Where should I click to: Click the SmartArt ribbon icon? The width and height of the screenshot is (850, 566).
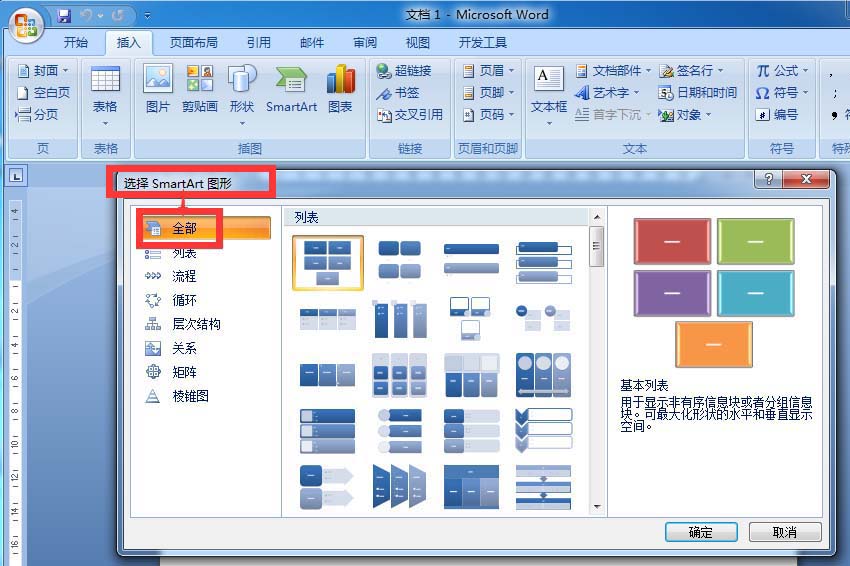291,88
